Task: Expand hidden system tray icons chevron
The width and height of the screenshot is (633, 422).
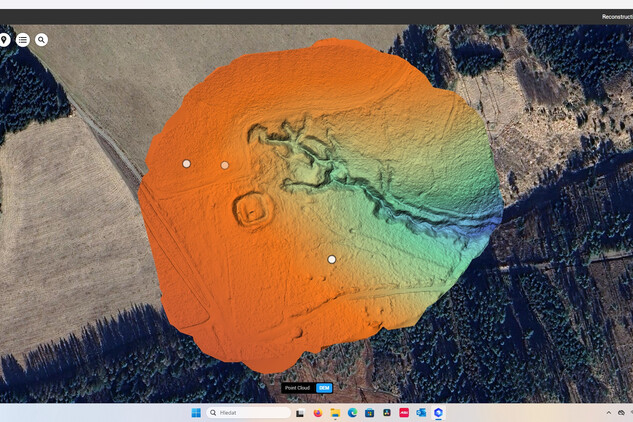Action: [608, 412]
